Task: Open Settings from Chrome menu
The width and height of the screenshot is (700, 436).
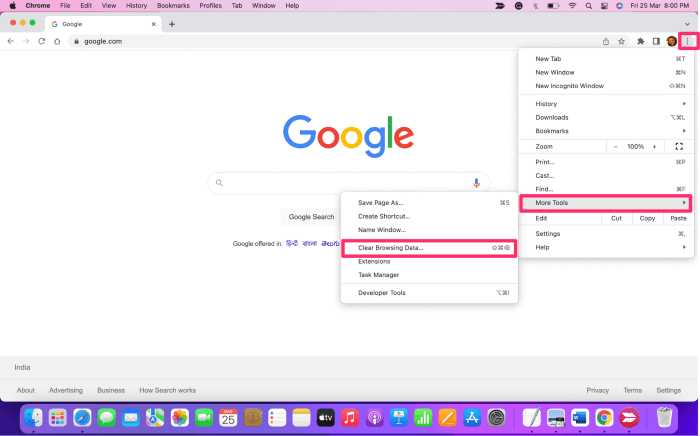Action: coord(606,233)
